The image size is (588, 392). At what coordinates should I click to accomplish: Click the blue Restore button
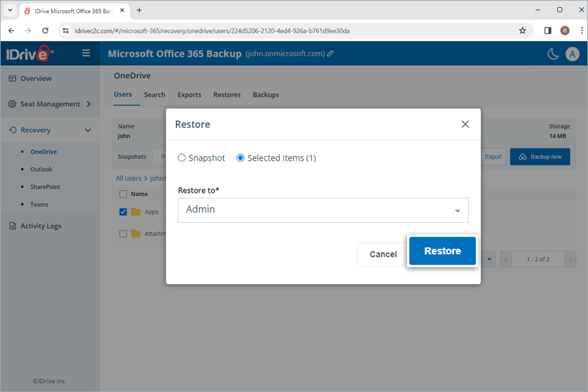pyautogui.click(x=442, y=251)
